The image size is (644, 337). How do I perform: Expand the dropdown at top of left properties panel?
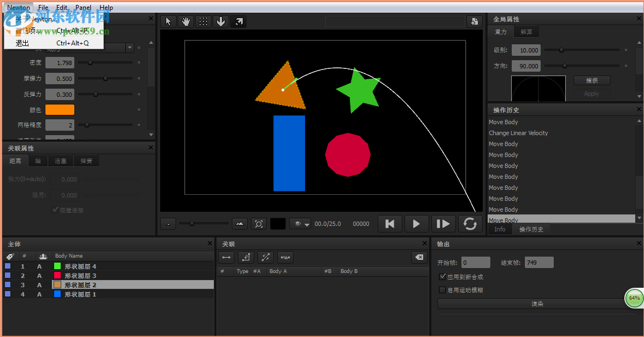point(130,48)
